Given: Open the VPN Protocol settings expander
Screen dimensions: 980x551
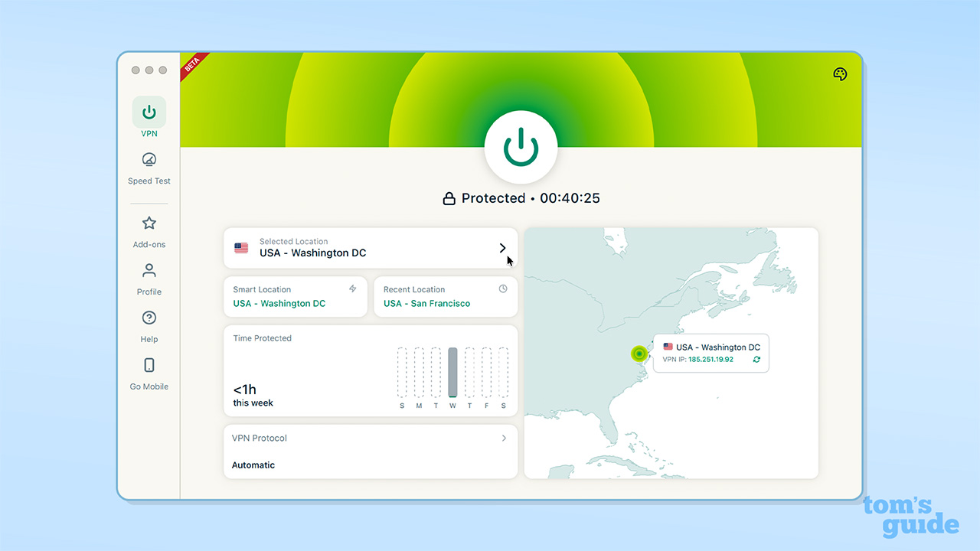Looking at the screenshot, I should pyautogui.click(x=504, y=438).
